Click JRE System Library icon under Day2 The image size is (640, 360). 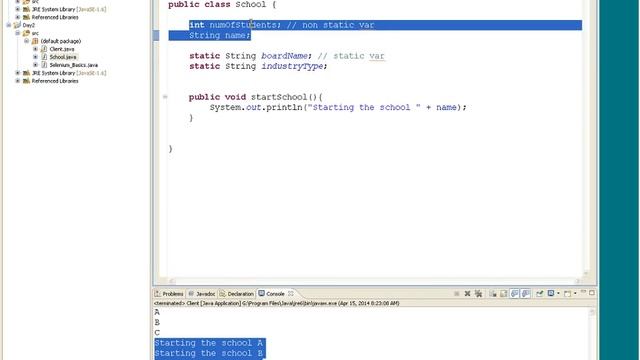(26, 73)
